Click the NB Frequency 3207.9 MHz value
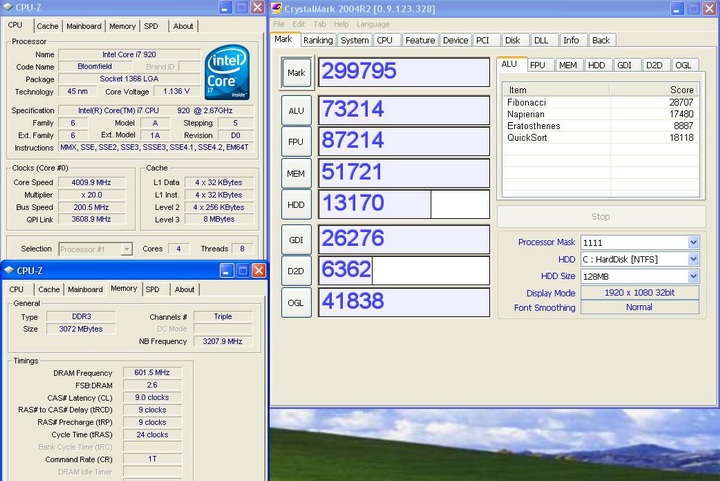Image resolution: width=720 pixels, height=481 pixels. click(x=223, y=341)
